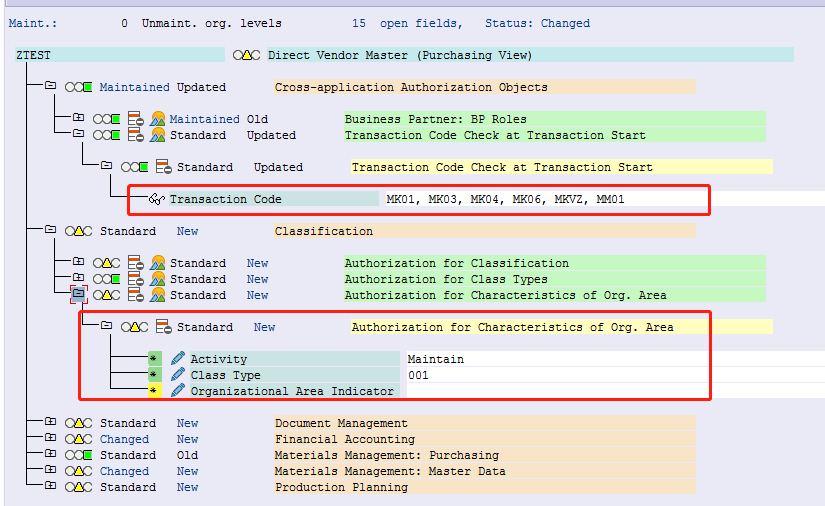Expand the Materials Management: Purchasing node
The image size is (825, 506).
tap(51, 453)
